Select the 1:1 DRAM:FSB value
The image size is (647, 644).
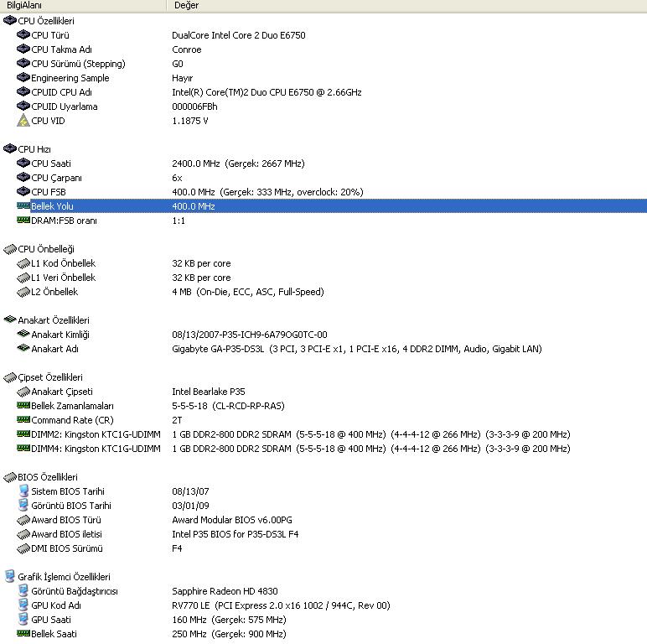pos(179,221)
